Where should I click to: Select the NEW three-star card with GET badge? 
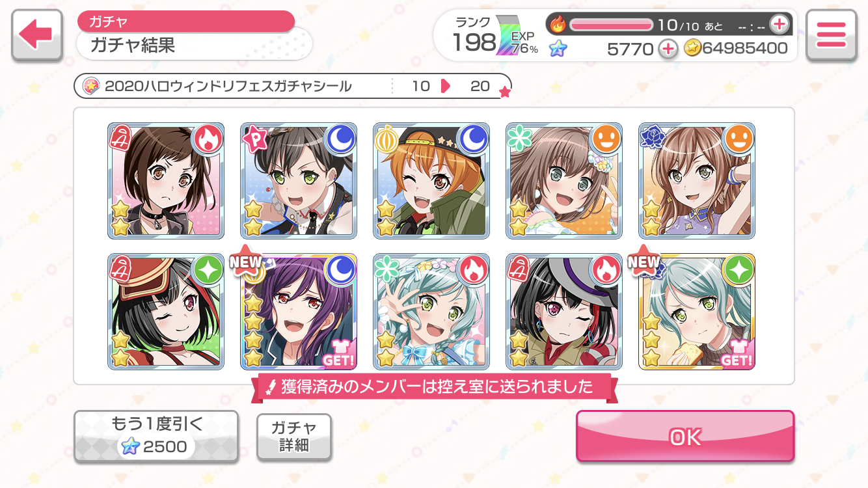point(697,312)
